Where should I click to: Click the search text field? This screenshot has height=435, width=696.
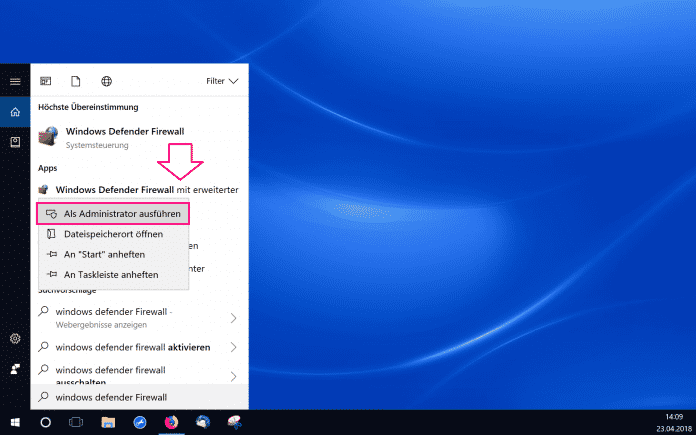tap(140, 398)
